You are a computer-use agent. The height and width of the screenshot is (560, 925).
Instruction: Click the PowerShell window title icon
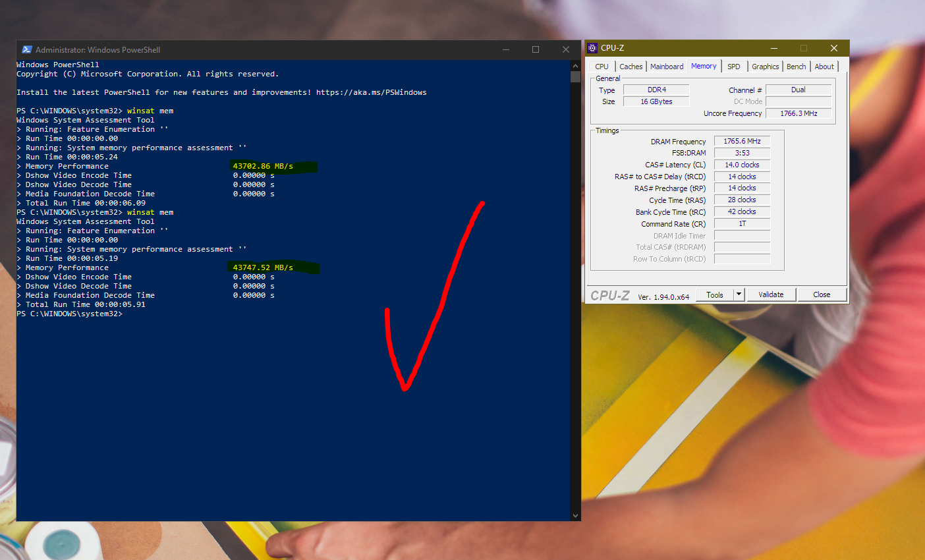(x=27, y=49)
